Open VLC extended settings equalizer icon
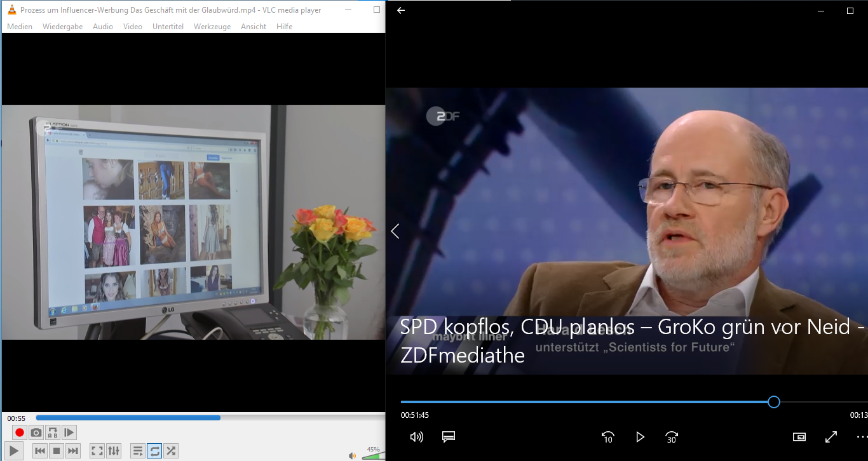Viewport: 868px width, 461px height. coord(114,451)
